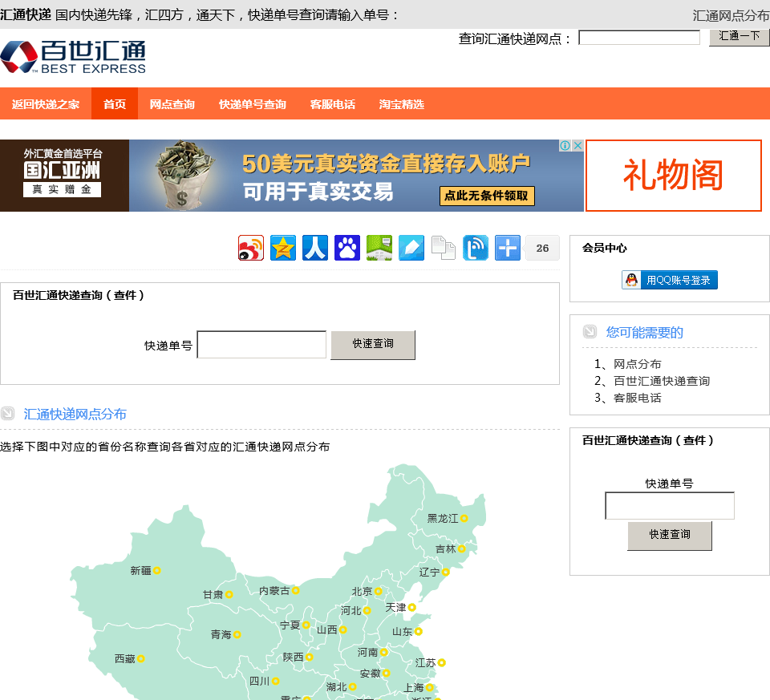This screenshot has height=700, width=770.
Task: Click the green house share icon
Action: click(379, 248)
